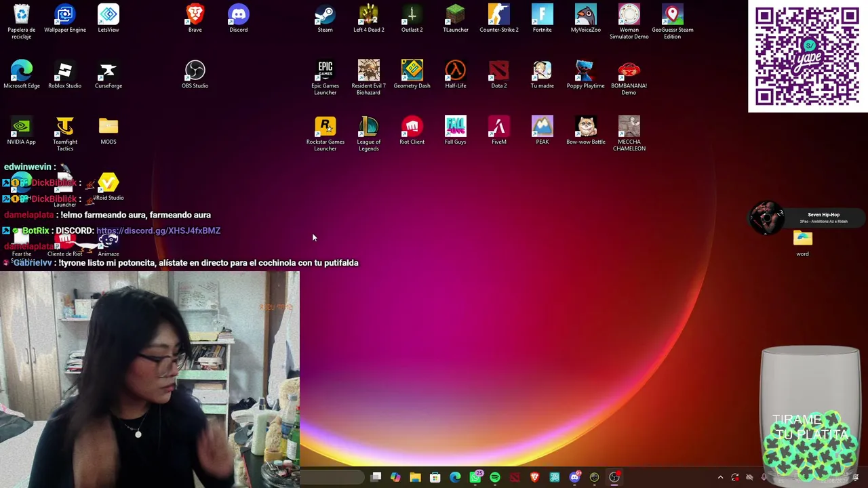The image size is (868, 488).
Task: Click the Rockstar Games Launcher icon
Action: point(325,134)
